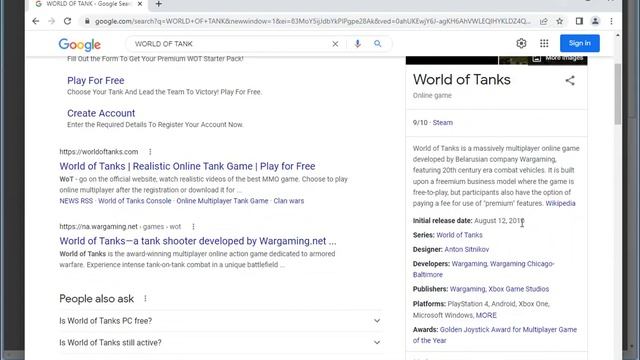
Task: Open the Google apps grid icon
Action: point(544,43)
